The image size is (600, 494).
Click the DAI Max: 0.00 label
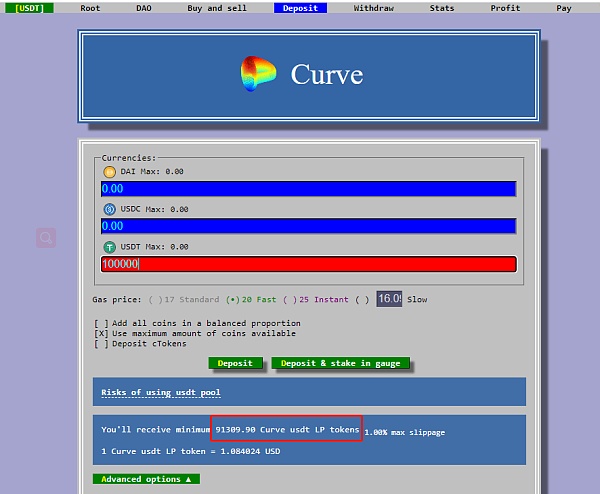tap(152, 172)
